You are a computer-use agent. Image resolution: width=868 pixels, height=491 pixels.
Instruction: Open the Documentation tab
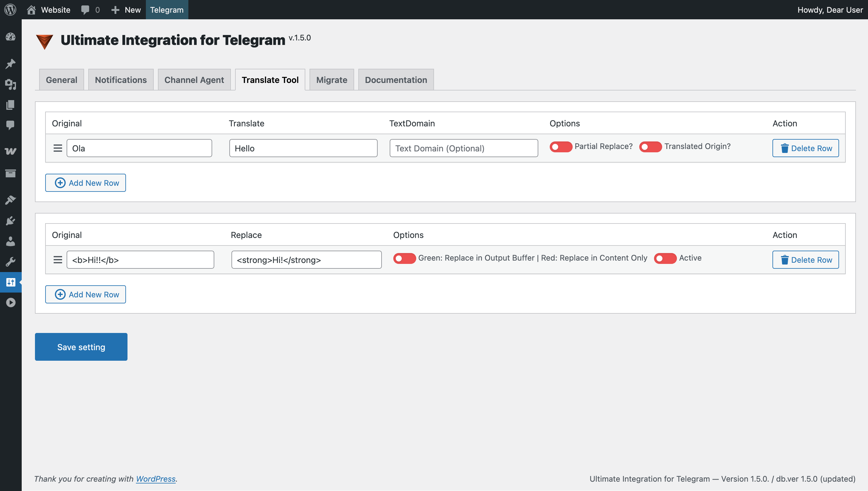coord(396,80)
